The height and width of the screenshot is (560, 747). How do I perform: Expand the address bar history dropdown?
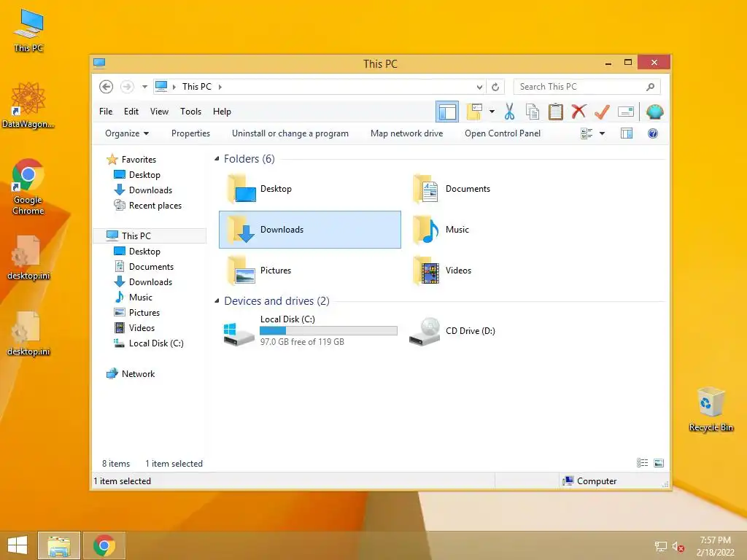coord(479,87)
